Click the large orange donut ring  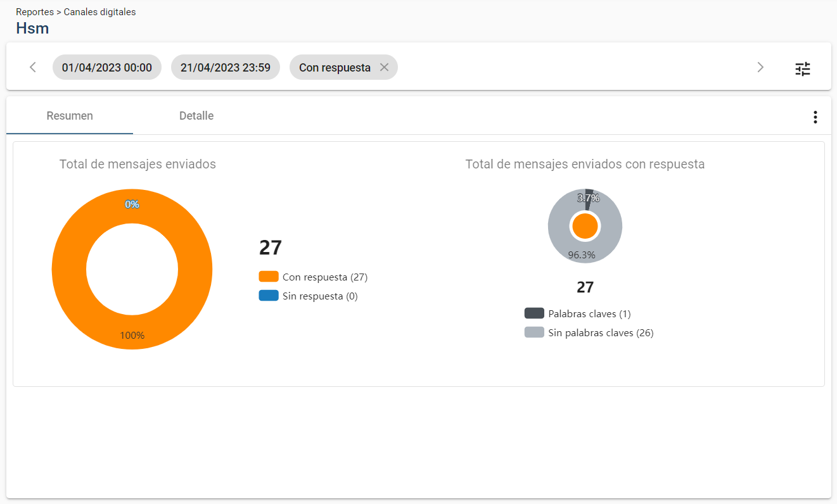[68, 269]
